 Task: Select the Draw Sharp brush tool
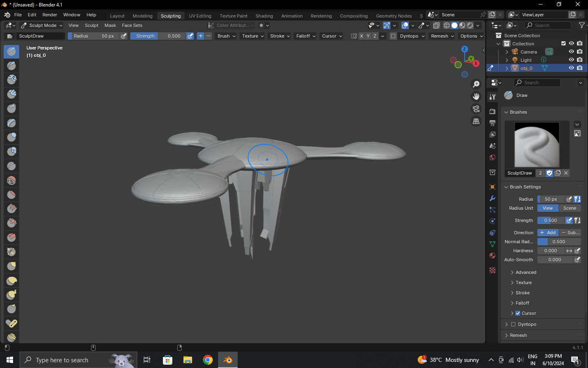11,66
